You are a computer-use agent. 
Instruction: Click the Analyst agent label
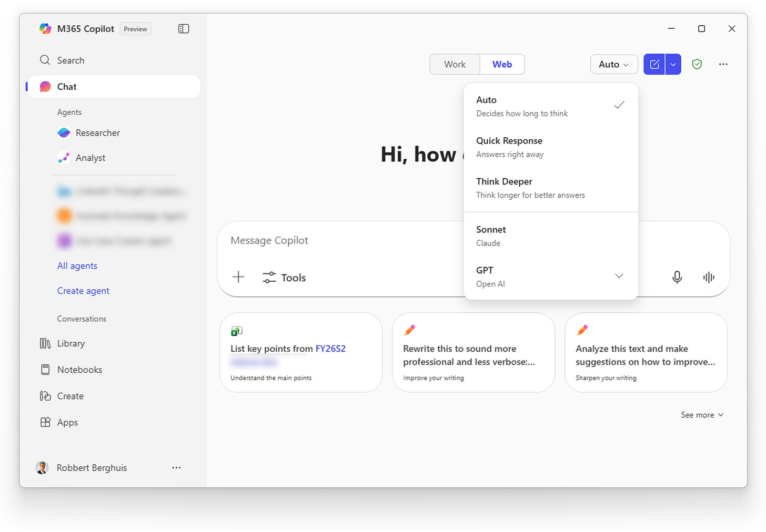coord(90,158)
